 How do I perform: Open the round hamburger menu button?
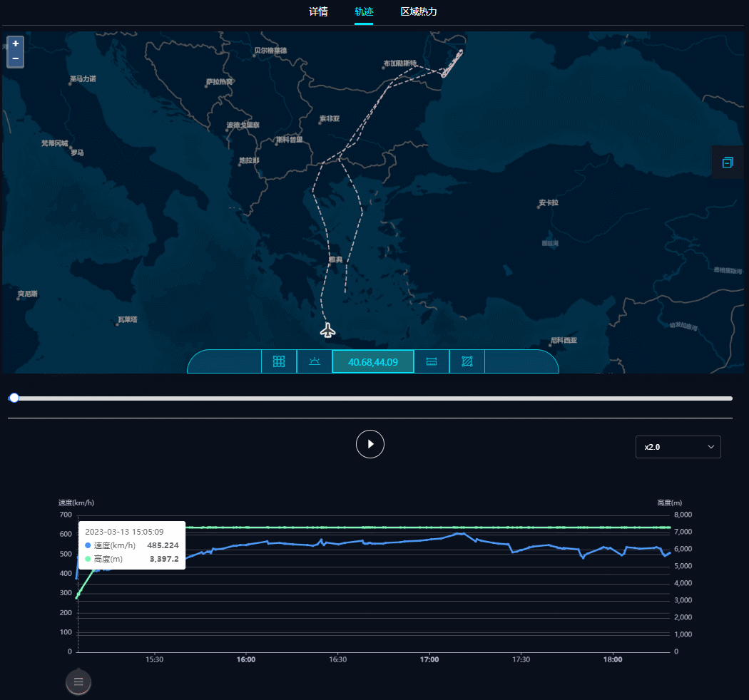point(78,681)
